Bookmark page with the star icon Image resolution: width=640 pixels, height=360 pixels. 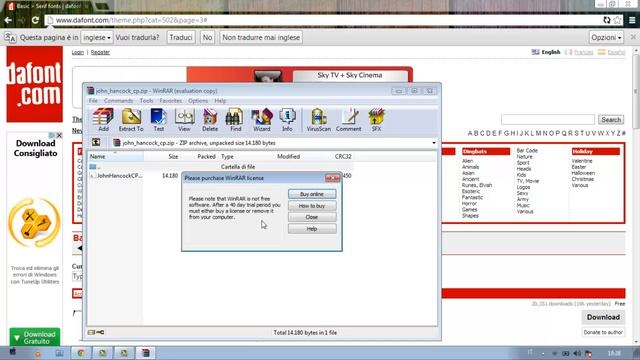point(617,20)
